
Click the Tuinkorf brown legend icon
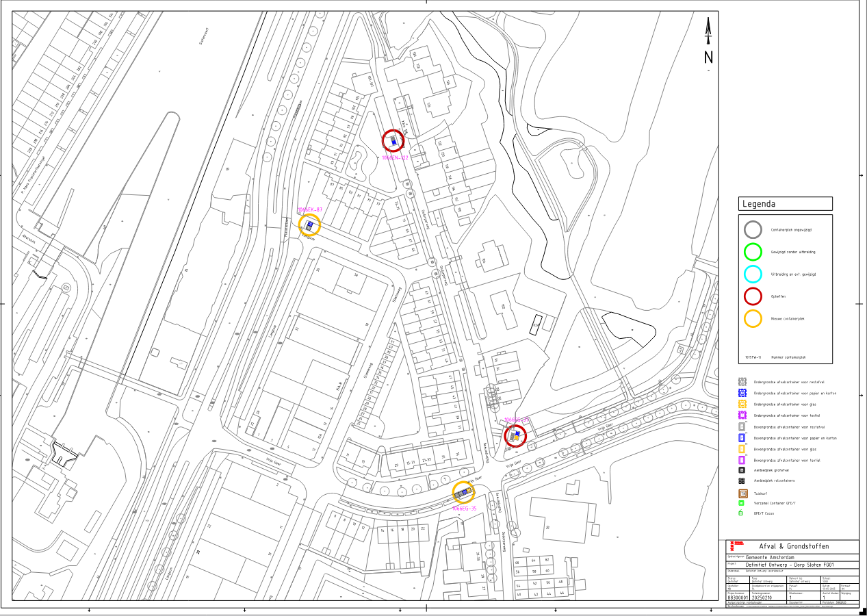[x=742, y=493]
